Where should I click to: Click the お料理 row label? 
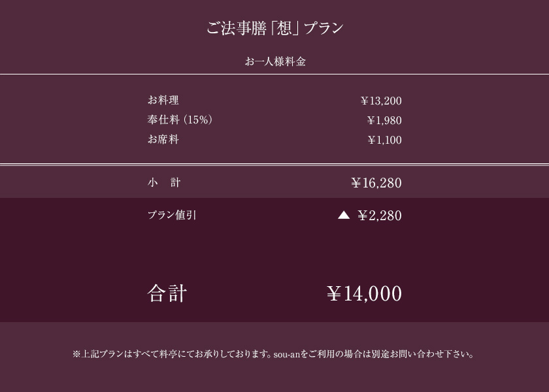coord(163,100)
